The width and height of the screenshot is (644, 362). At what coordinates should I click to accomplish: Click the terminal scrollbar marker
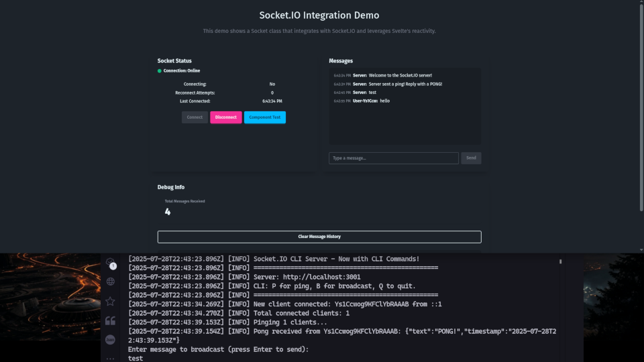pos(560,261)
